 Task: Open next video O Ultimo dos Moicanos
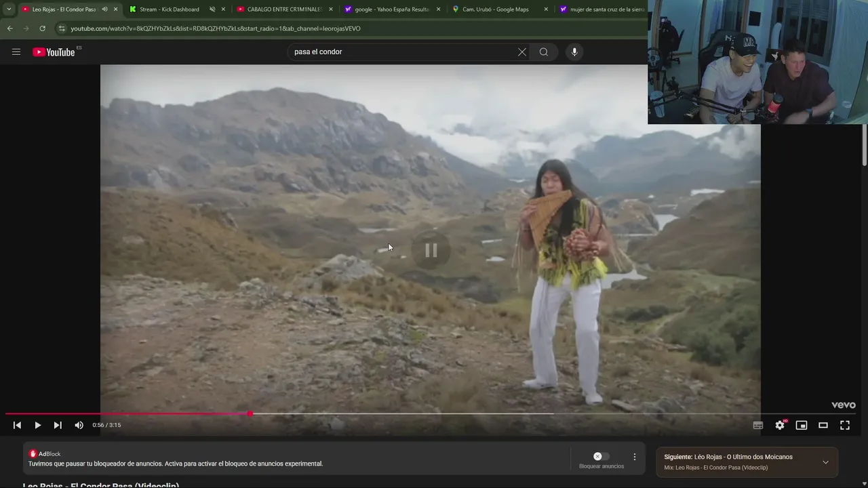[728, 457]
